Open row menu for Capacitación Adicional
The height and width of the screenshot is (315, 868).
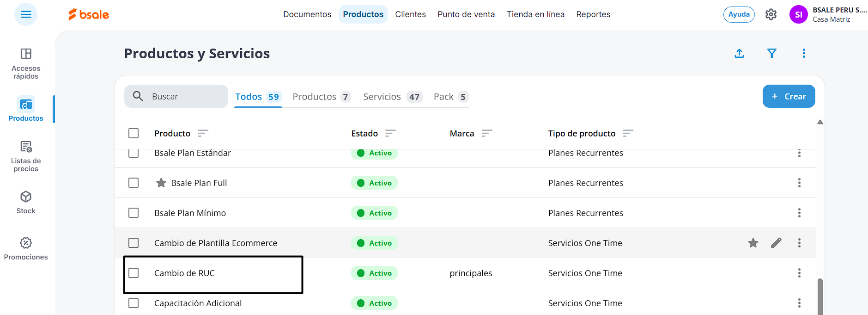[799, 303]
